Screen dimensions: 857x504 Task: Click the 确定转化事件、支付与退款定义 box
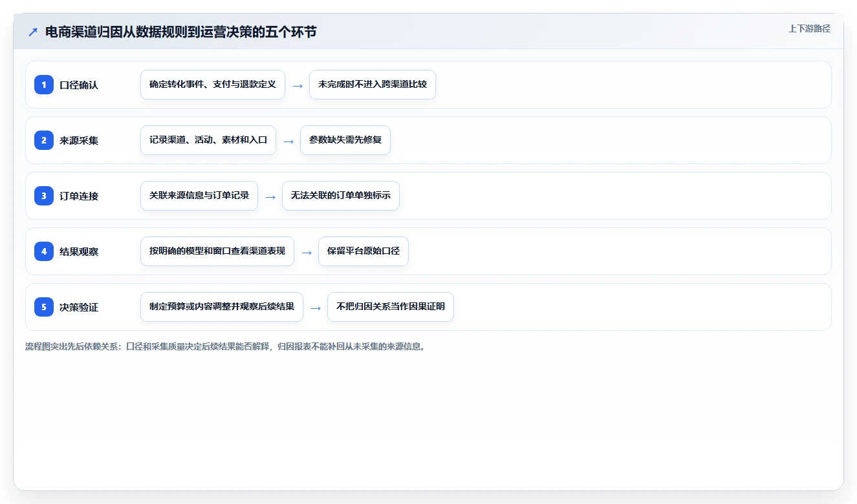click(x=213, y=85)
